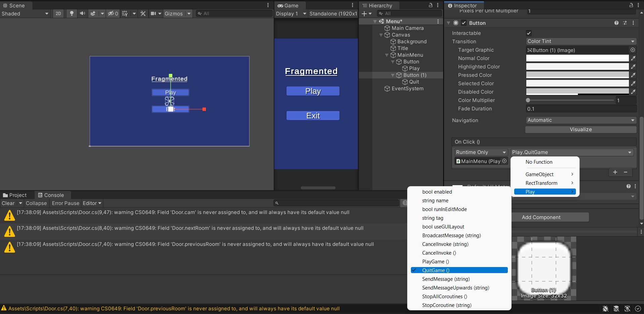644x314 pixels.
Task: Select PlayGame () from the function list
Action: click(435, 262)
